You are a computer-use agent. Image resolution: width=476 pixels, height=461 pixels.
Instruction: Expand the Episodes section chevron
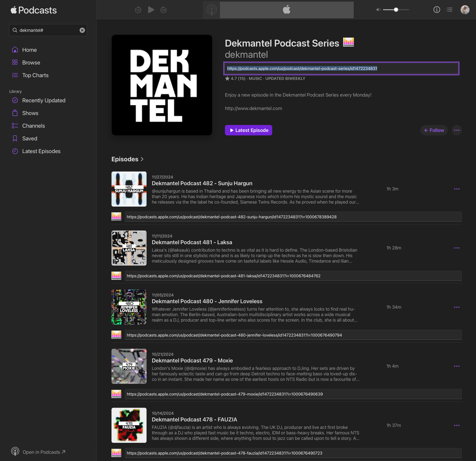coord(142,159)
